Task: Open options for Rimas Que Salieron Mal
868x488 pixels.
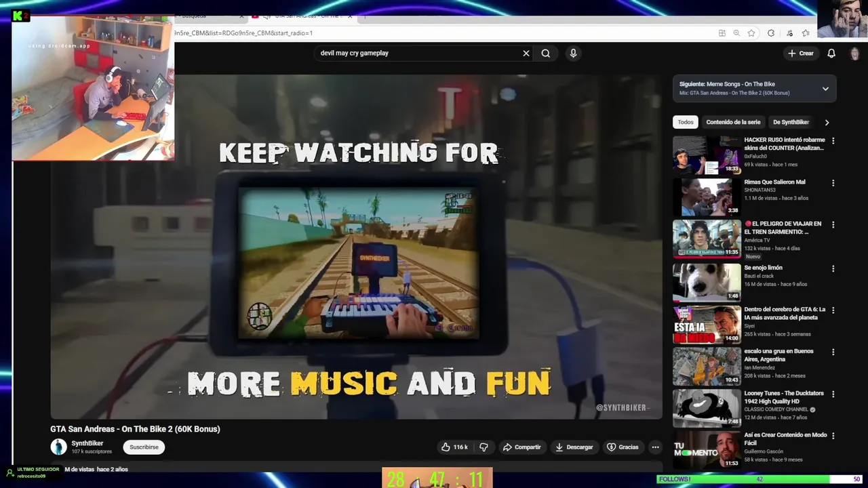Action: (x=833, y=183)
